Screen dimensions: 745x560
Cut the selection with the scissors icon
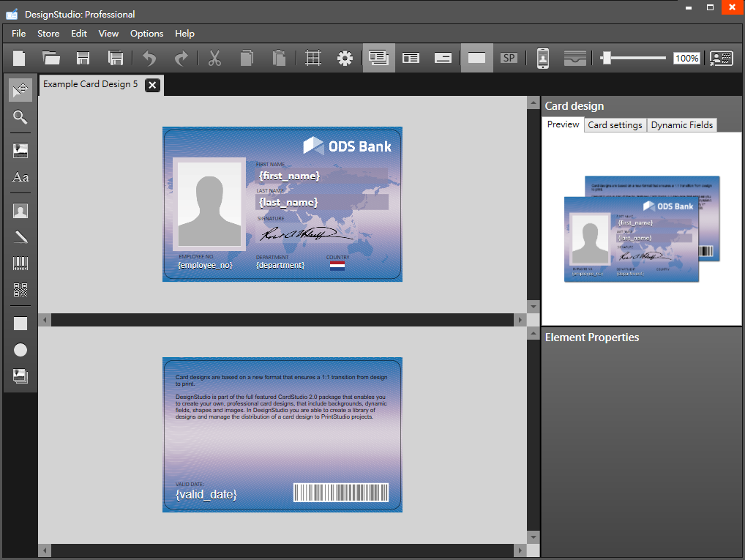click(214, 58)
